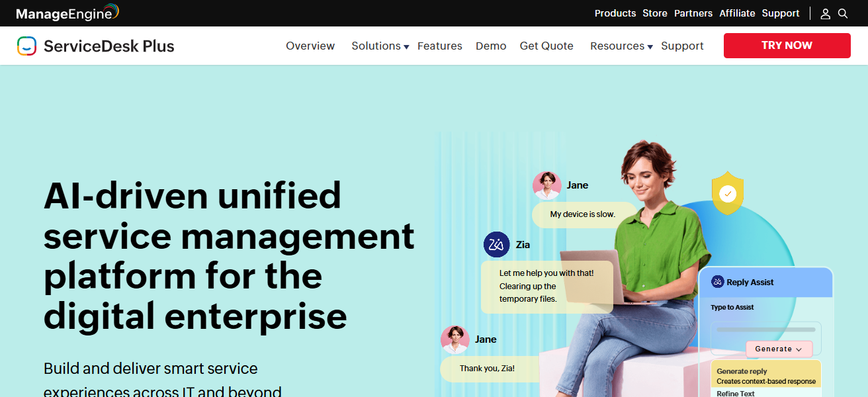Open the Affiliate link
Screen dimensions: 868x397
point(737,13)
